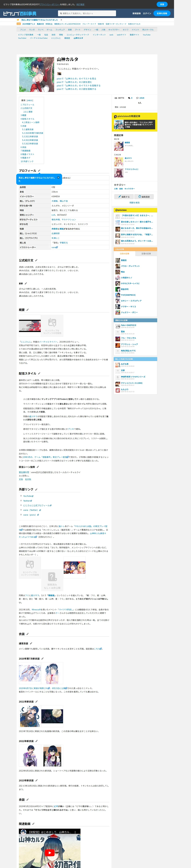Close the blue editing tooltip popup
The width and height of the screenshot is (191, 868).
pyautogui.click(x=58, y=178)
